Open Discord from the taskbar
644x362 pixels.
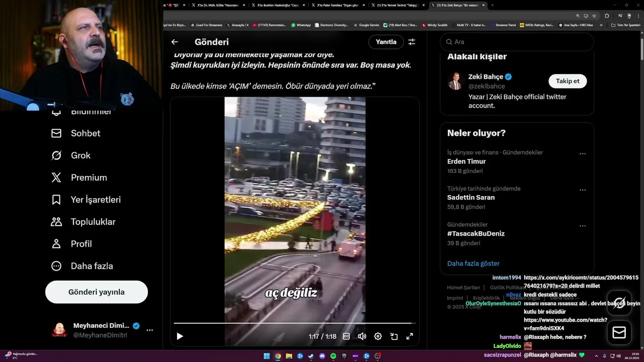tap(322, 356)
